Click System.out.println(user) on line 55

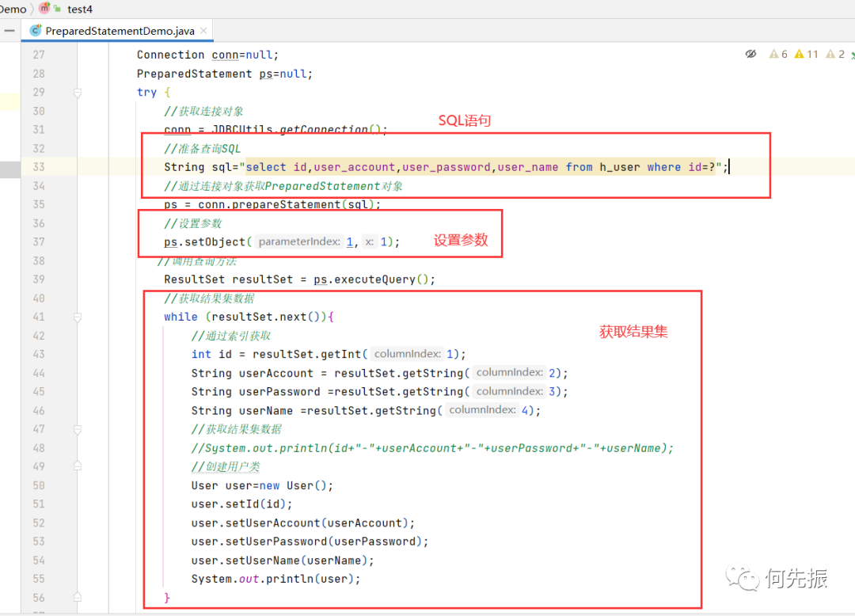276,579
